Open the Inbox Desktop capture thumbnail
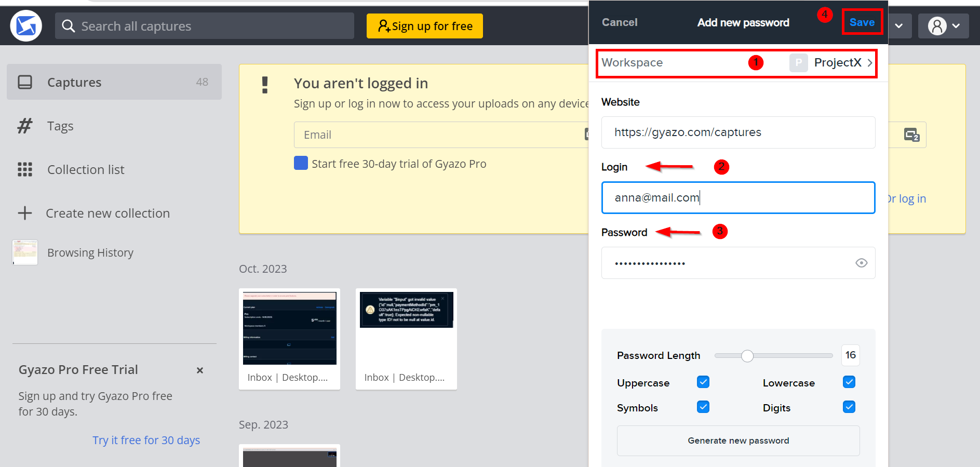980x467 pixels. (289, 328)
